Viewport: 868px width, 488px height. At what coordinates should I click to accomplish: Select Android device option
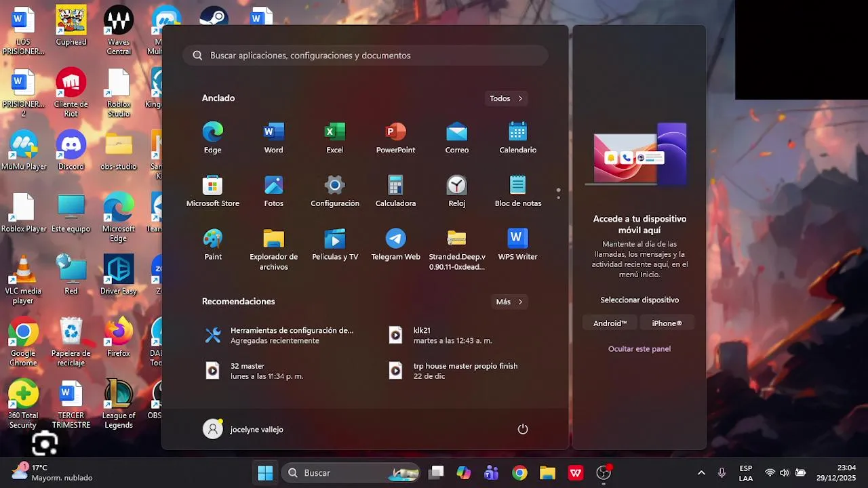(x=610, y=323)
